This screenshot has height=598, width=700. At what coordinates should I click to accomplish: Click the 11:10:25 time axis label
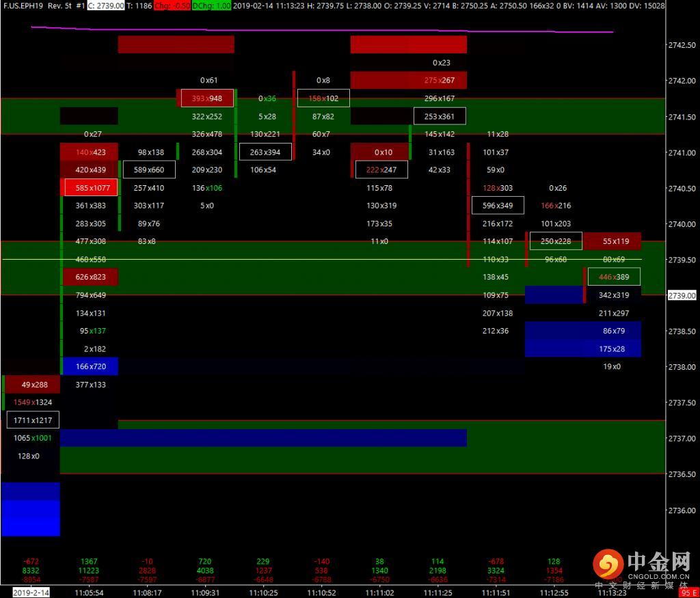point(263,593)
